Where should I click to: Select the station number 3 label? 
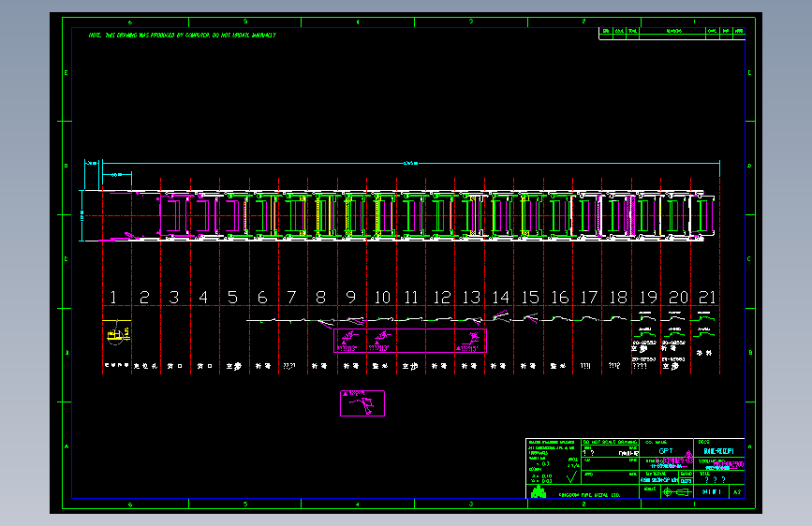point(174,298)
